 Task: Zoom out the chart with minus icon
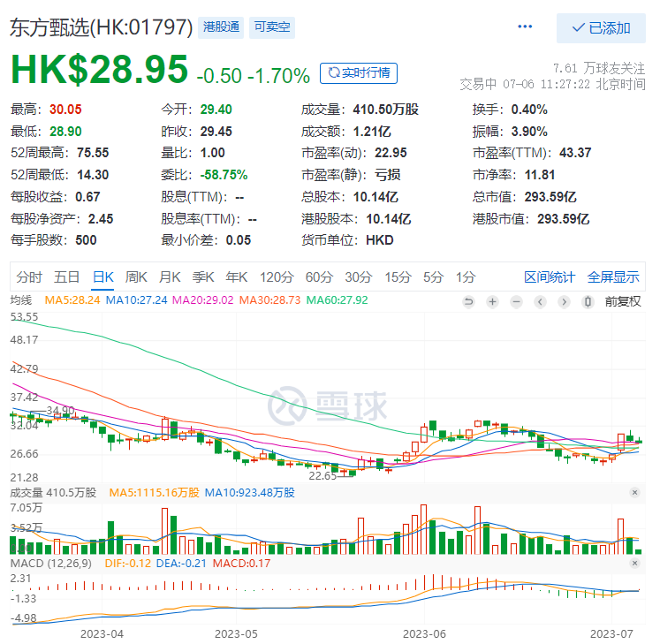click(x=517, y=301)
